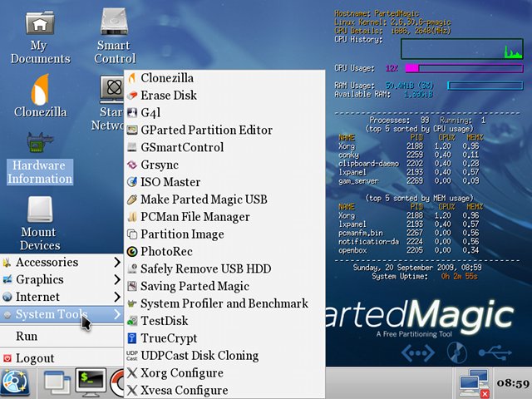
Task: Open the Internet menu category
Action: pos(62,297)
